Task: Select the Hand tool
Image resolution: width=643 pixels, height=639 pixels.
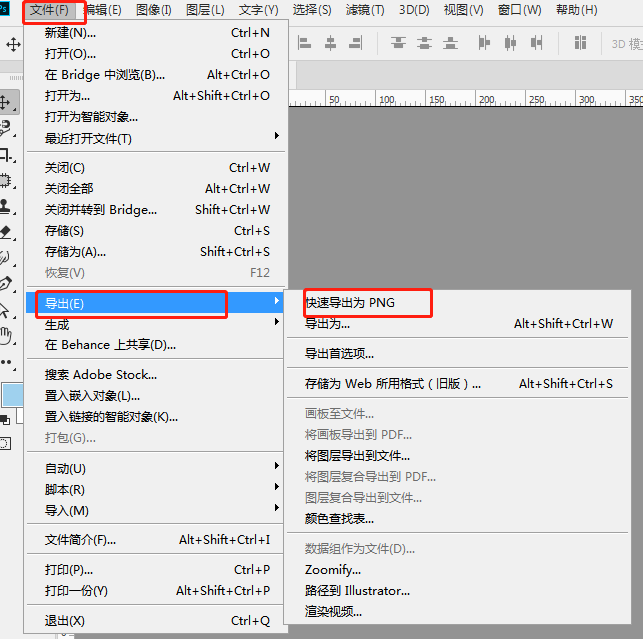Action: (7, 336)
